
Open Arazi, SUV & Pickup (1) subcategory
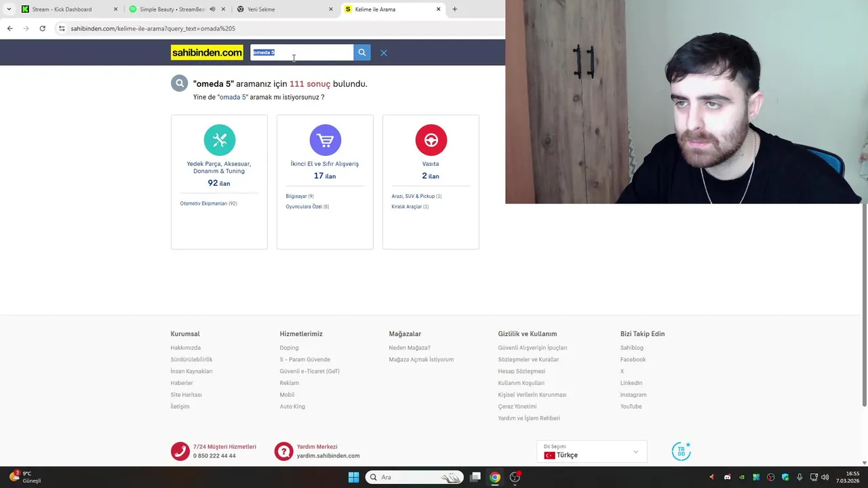click(x=416, y=196)
